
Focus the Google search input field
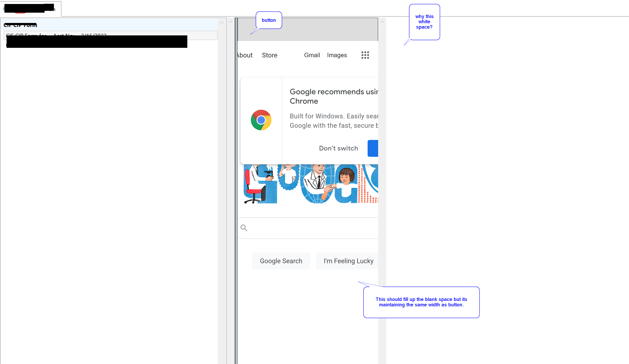pyautogui.click(x=308, y=228)
